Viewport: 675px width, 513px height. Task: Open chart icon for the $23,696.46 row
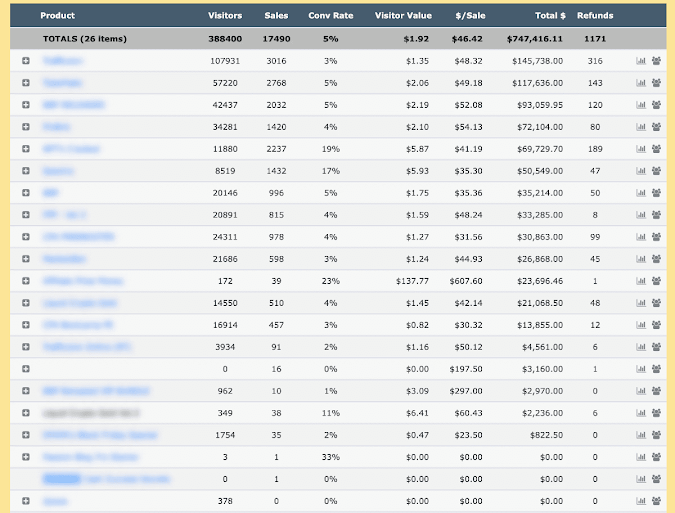(x=641, y=281)
